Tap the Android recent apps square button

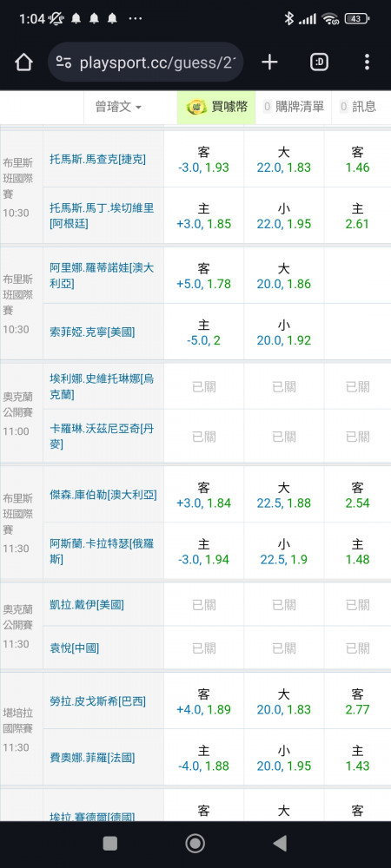click(110, 843)
